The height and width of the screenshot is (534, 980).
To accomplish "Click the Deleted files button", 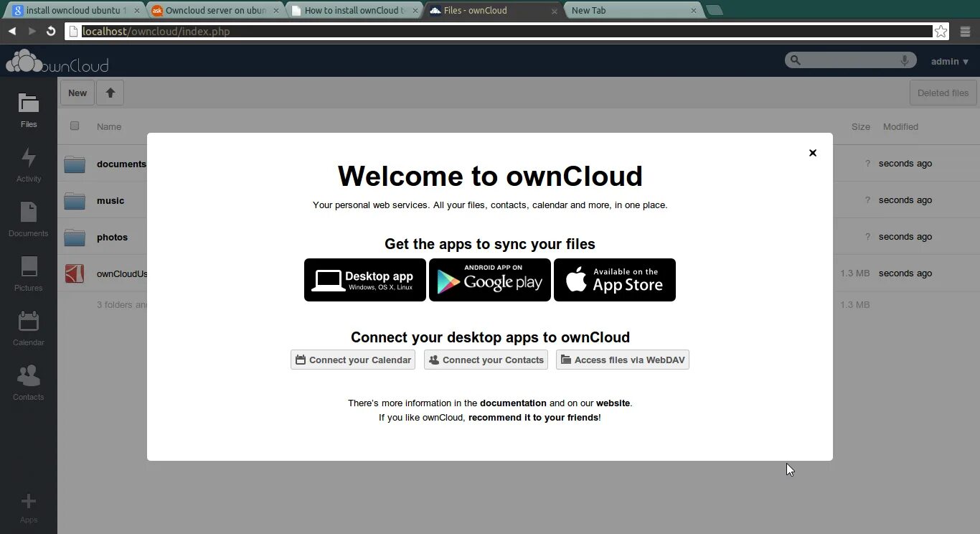I will (943, 93).
